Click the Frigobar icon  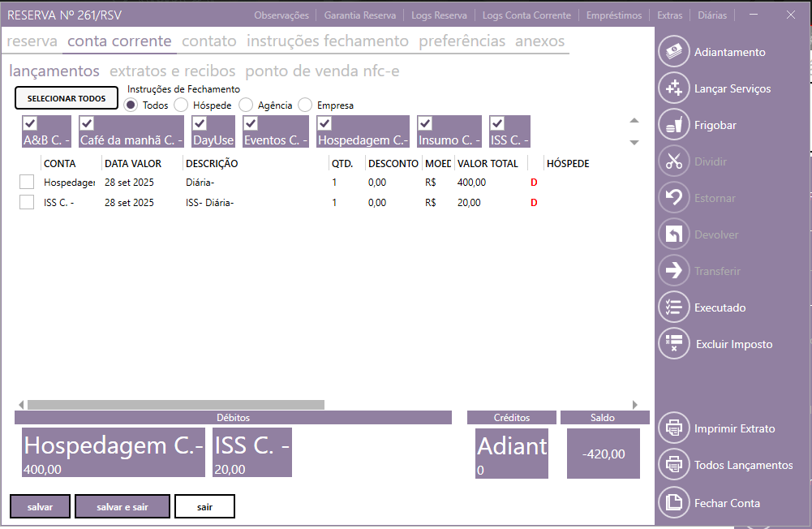click(x=673, y=125)
